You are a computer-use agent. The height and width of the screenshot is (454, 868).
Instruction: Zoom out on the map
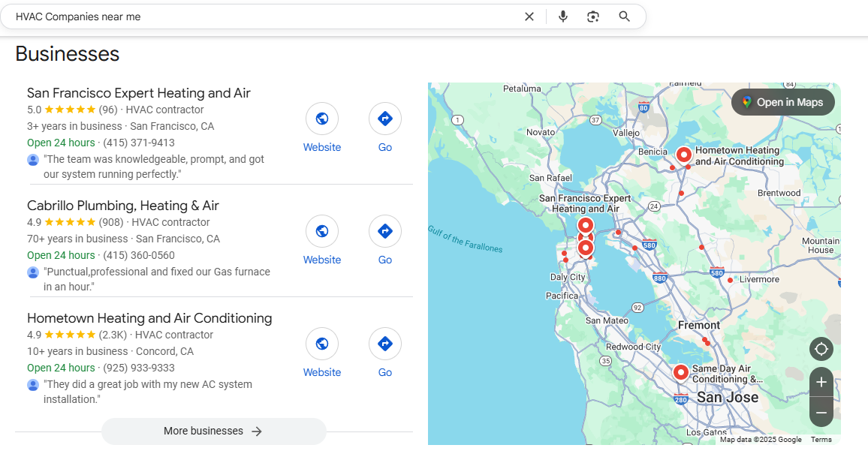coord(821,413)
